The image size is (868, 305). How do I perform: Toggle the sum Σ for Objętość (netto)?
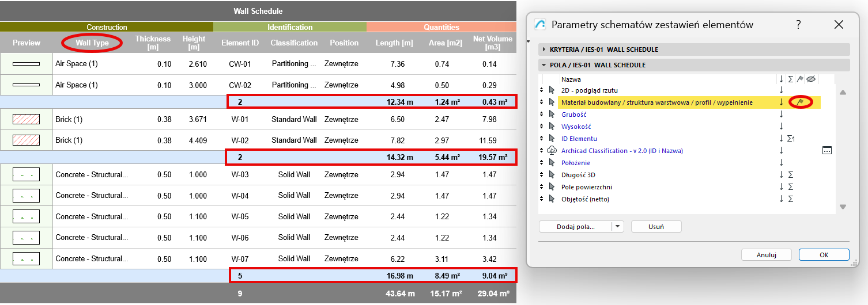(790, 199)
